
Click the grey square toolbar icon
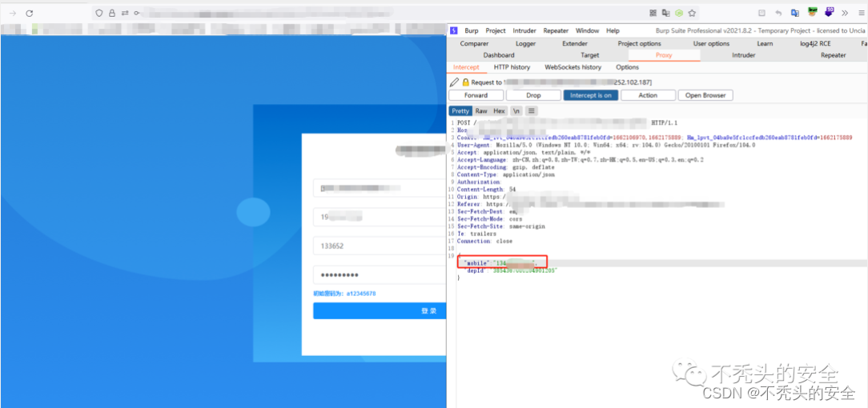(762, 13)
